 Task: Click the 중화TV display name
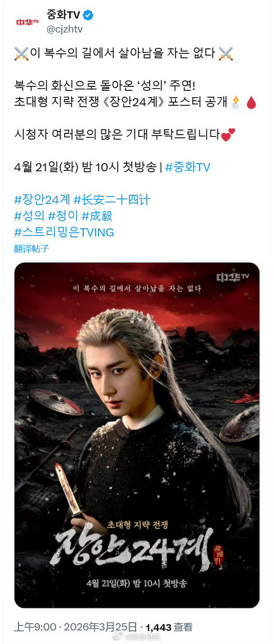63,15
